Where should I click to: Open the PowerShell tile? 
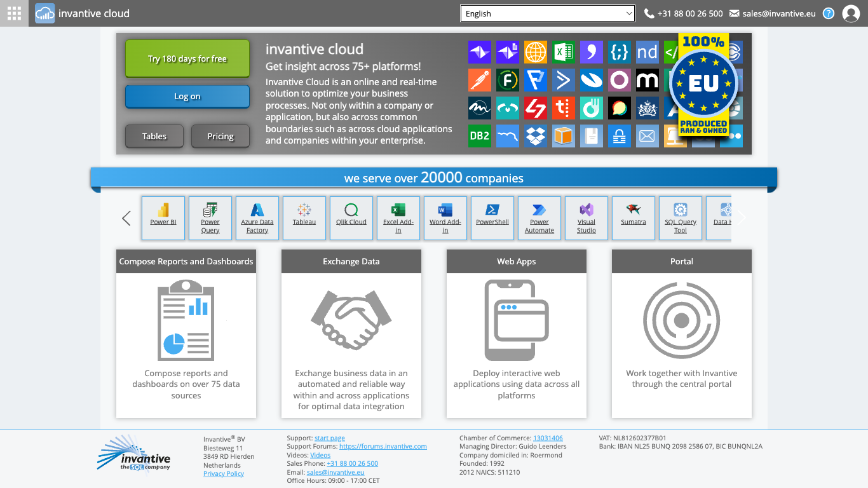(x=492, y=218)
